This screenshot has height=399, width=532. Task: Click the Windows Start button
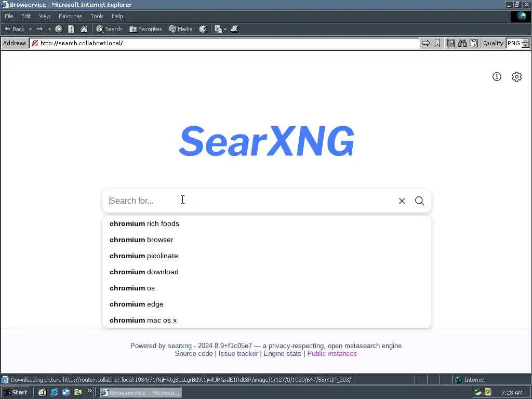(x=16, y=393)
